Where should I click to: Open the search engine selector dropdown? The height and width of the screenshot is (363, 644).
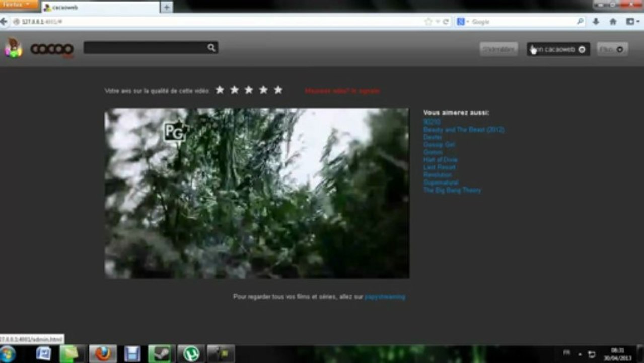point(463,22)
